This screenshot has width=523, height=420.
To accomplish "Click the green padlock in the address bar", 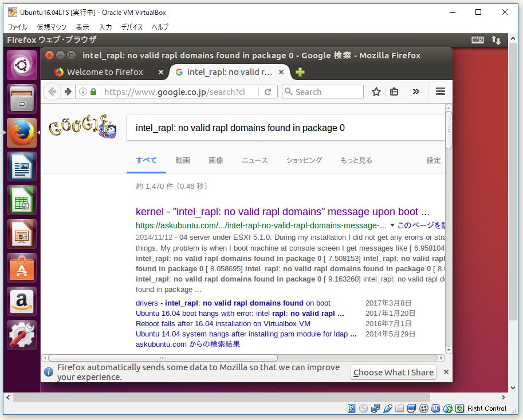I will tap(93, 92).
